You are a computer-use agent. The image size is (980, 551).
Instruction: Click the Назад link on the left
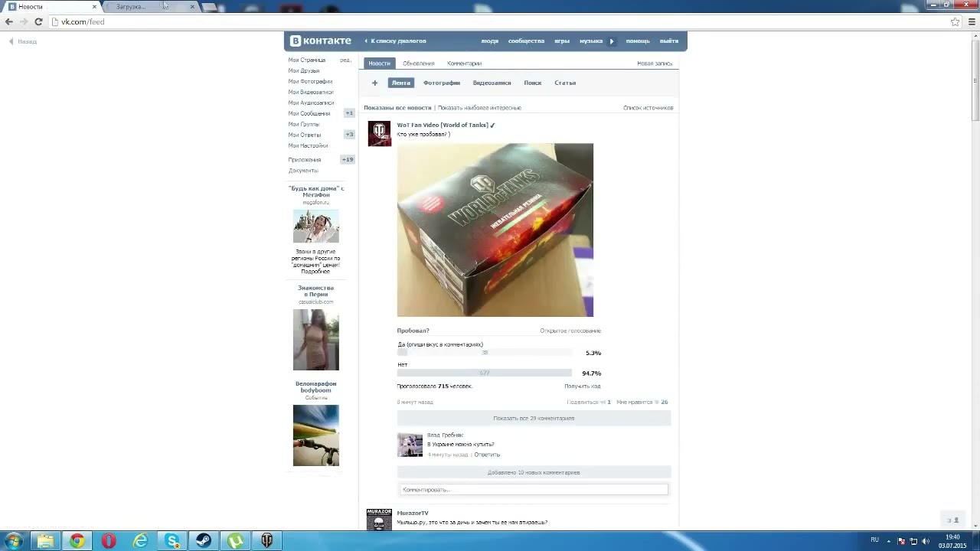[23, 41]
